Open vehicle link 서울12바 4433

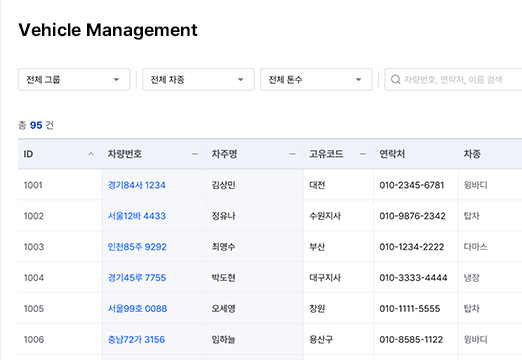[137, 216]
